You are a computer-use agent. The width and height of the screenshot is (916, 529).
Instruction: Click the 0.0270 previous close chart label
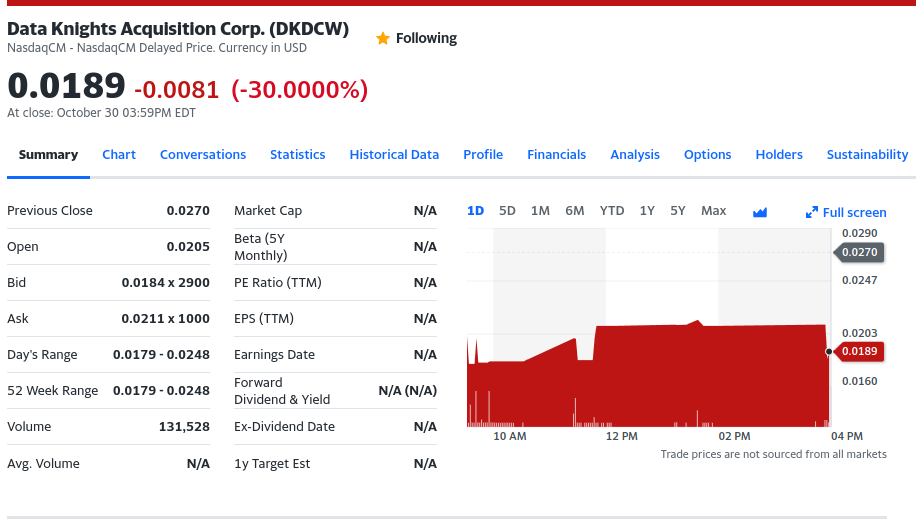point(859,252)
